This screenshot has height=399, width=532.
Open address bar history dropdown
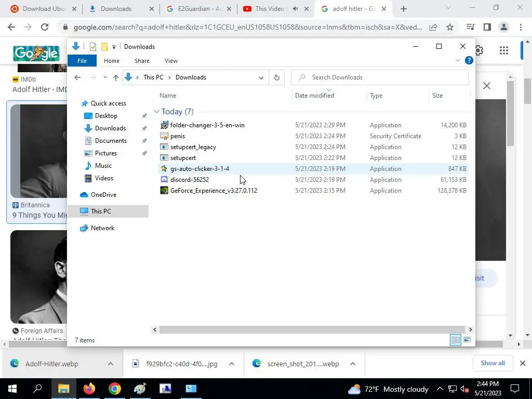pos(261,78)
